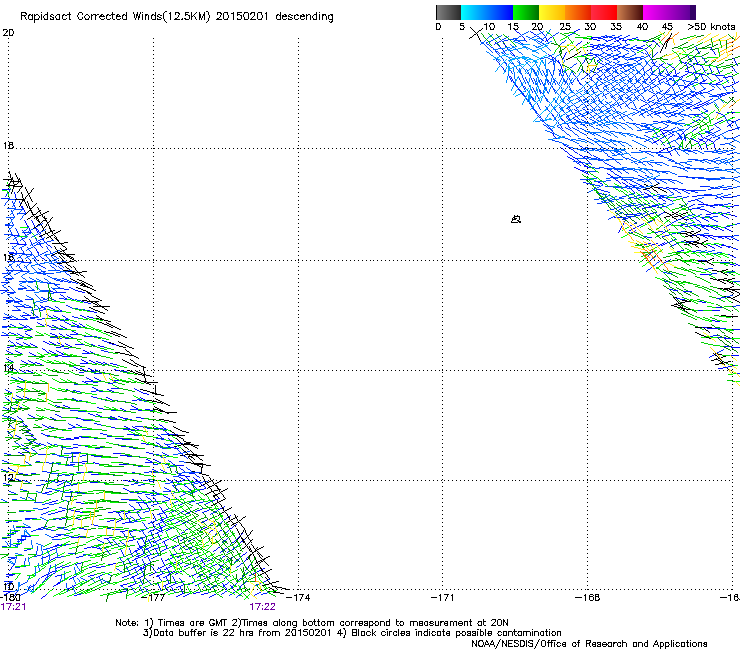Click the purple '17:22' time label
Image resolution: width=740 pixels, height=650 pixels.
point(262,607)
